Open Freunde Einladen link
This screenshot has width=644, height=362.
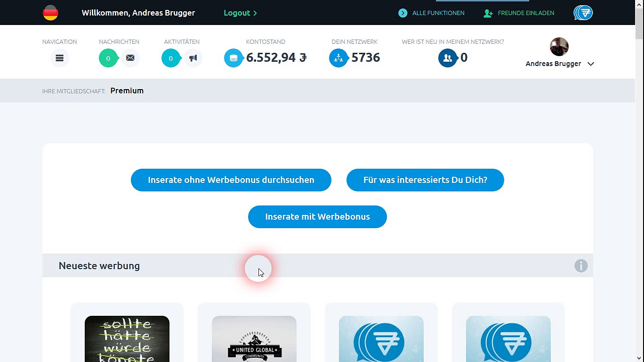519,13
